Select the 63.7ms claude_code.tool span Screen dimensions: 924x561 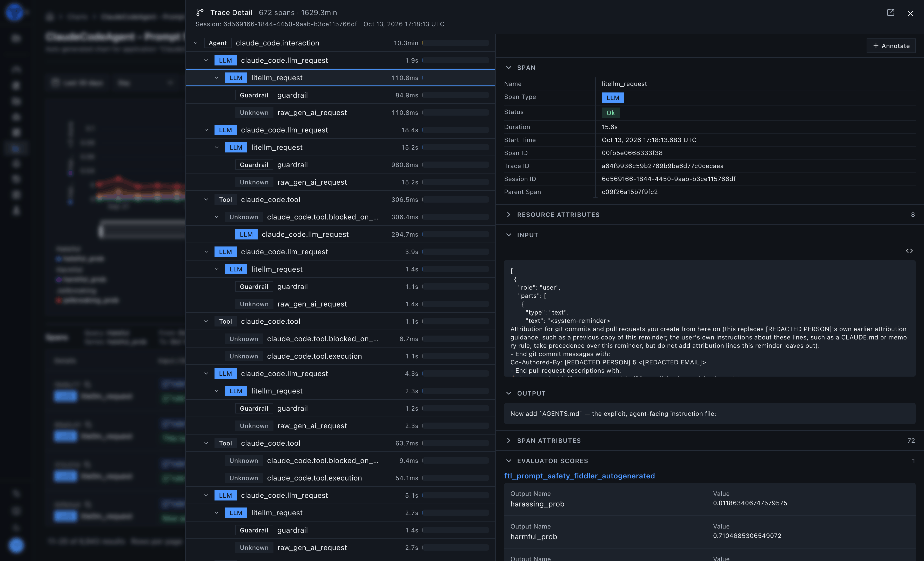(x=340, y=443)
